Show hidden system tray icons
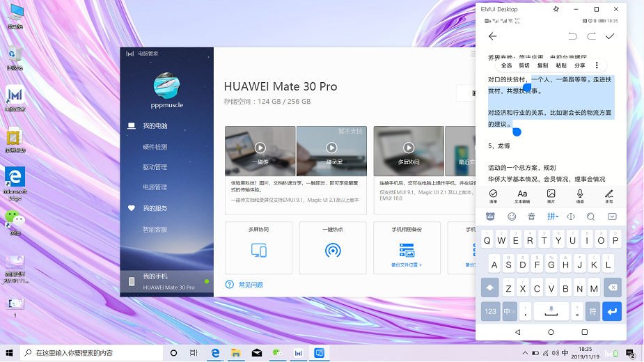This screenshot has width=644, height=362. 525,353
